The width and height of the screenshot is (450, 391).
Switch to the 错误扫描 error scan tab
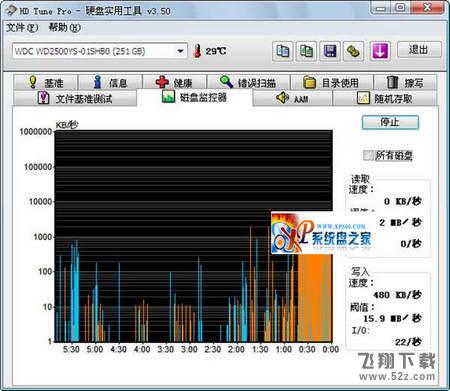tap(248, 82)
